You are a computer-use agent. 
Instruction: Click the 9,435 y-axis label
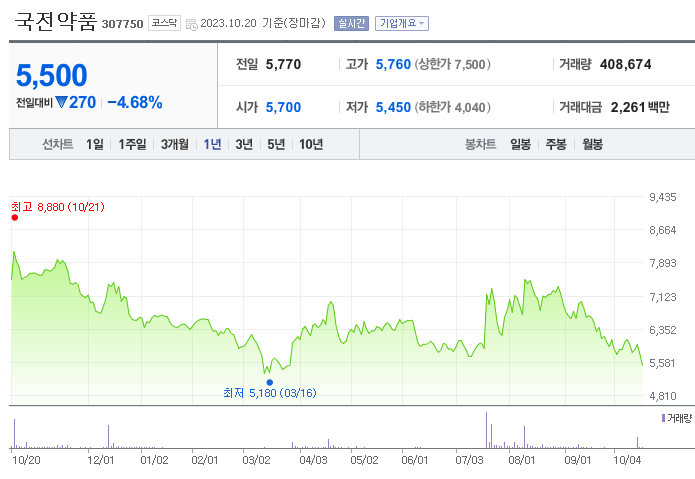tap(663, 197)
